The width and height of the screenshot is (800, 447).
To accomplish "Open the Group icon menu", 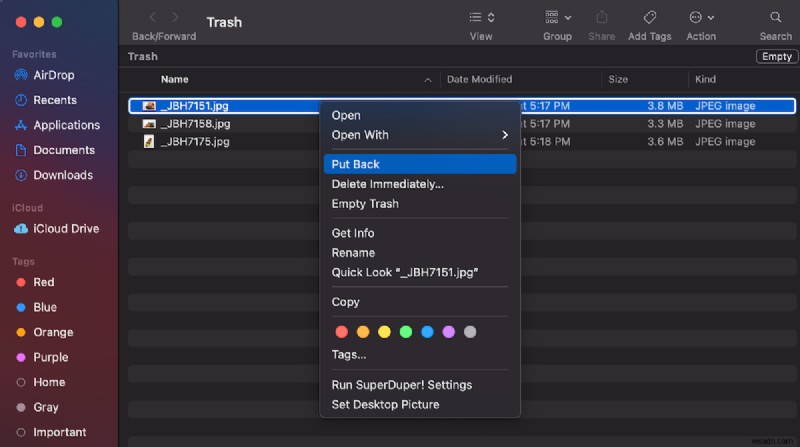I will [x=552, y=17].
